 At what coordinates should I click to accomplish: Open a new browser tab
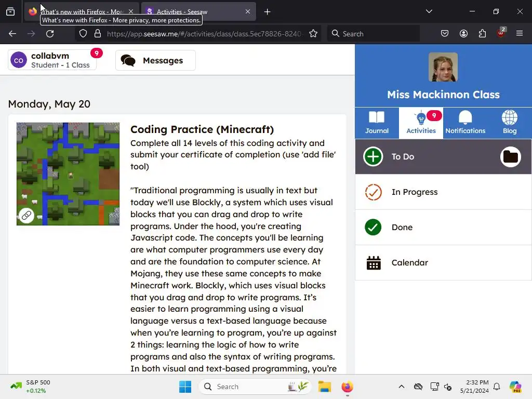268,12
